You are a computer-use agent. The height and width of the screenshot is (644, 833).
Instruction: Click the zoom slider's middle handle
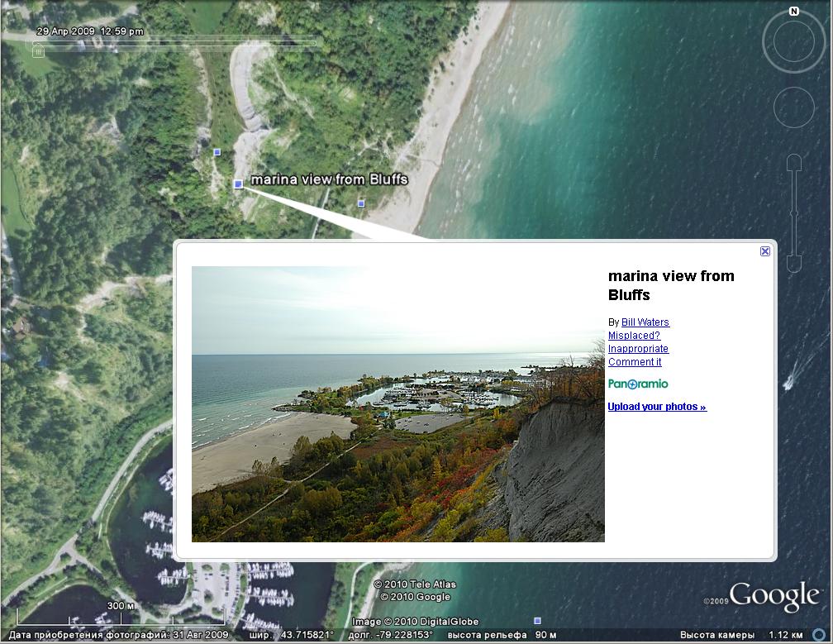tap(793, 213)
